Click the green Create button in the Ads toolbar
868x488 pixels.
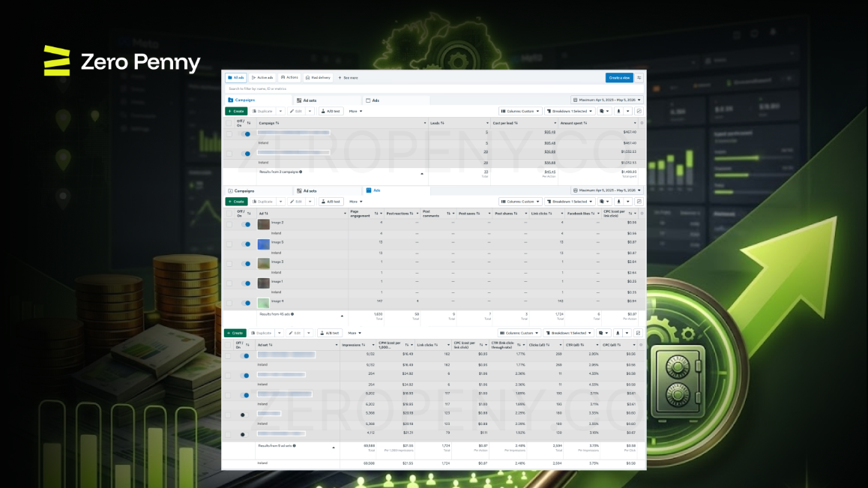[x=236, y=202]
